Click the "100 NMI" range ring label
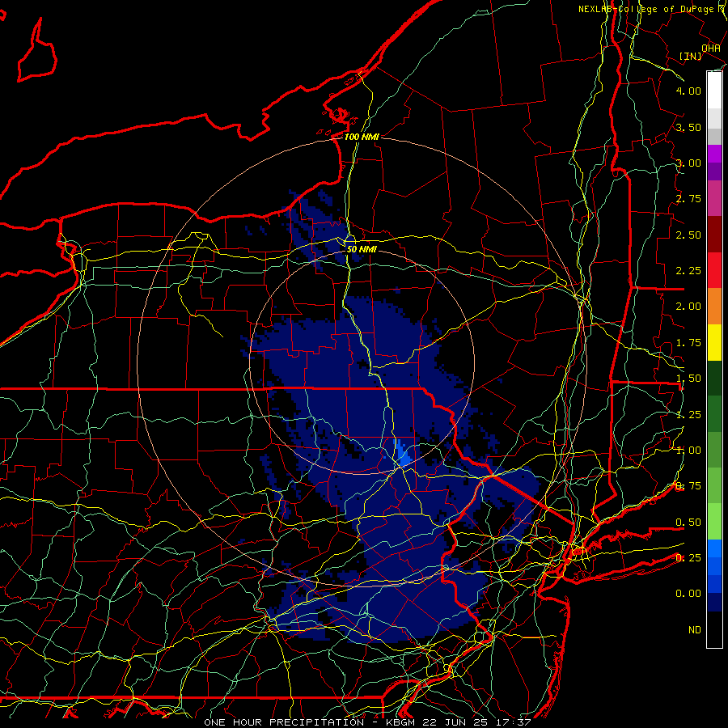 pyautogui.click(x=362, y=137)
